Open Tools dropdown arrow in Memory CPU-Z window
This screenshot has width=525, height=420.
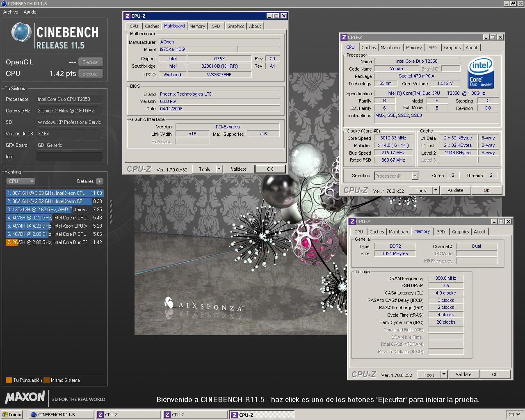(444, 374)
